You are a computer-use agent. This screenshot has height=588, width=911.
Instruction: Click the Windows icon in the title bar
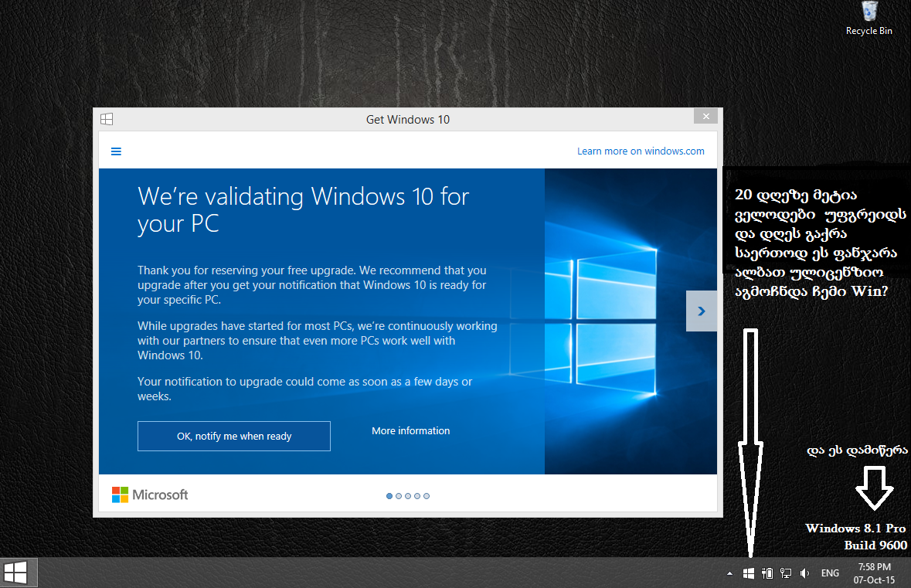point(107,119)
